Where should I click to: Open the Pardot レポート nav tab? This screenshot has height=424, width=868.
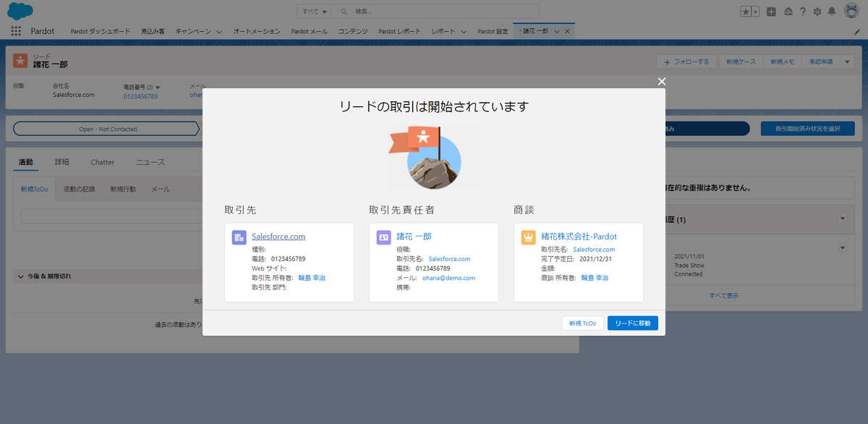(399, 31)
